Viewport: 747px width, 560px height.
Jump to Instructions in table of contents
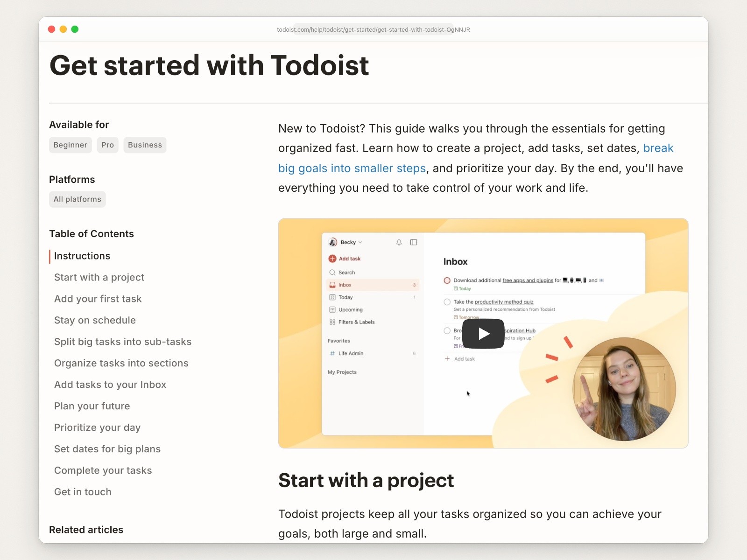[82, 256]
